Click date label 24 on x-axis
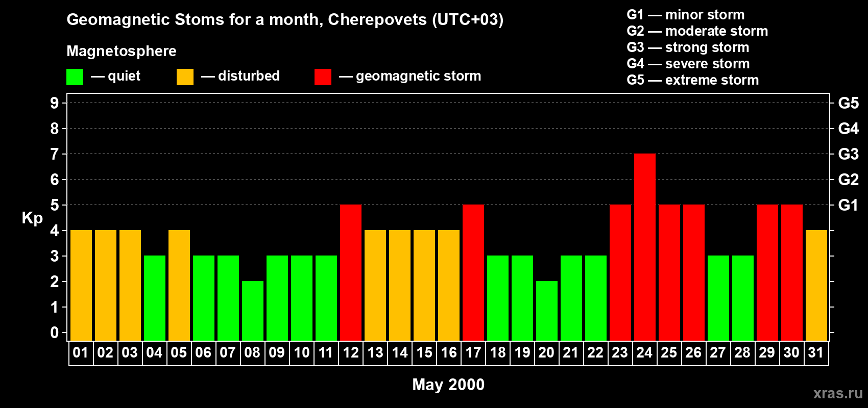868x408 pixels. tap(644, 353)
